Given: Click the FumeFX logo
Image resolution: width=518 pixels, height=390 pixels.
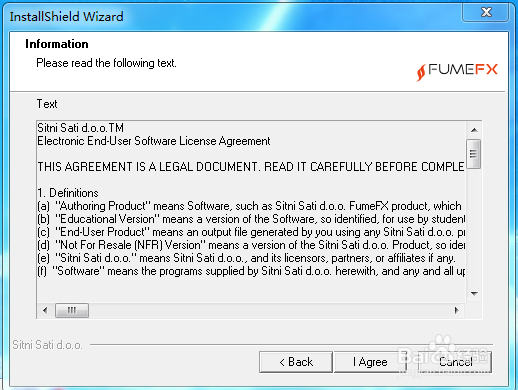Looking at the screenshot, I should [457, 71].
